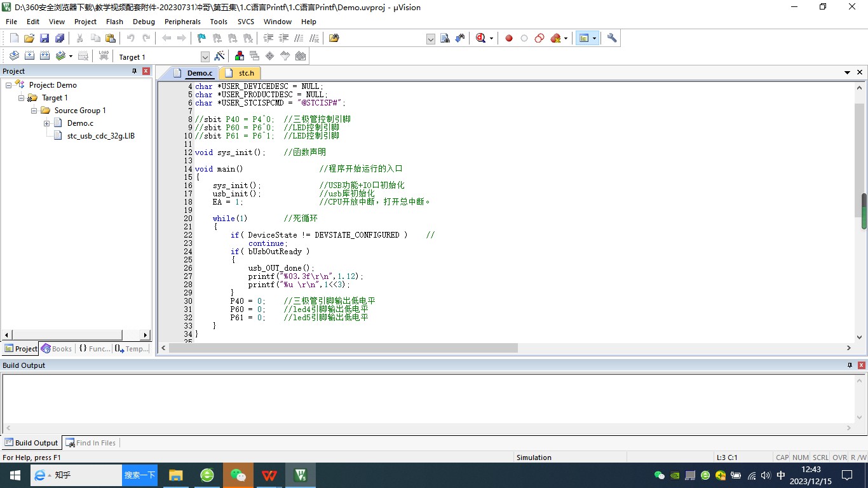Open Options for Target magic wand
The width and height of the screenshot is (868, 488).
pos(219,56)
